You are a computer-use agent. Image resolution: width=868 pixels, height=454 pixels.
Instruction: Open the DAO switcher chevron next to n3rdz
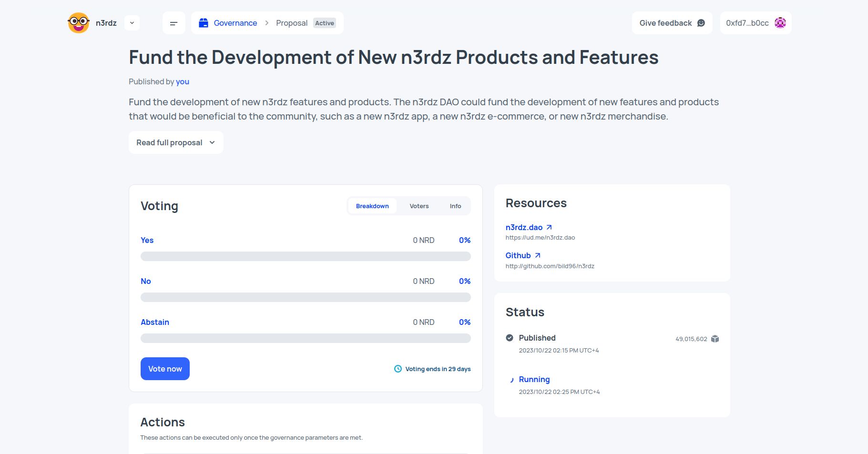[132, 23]
